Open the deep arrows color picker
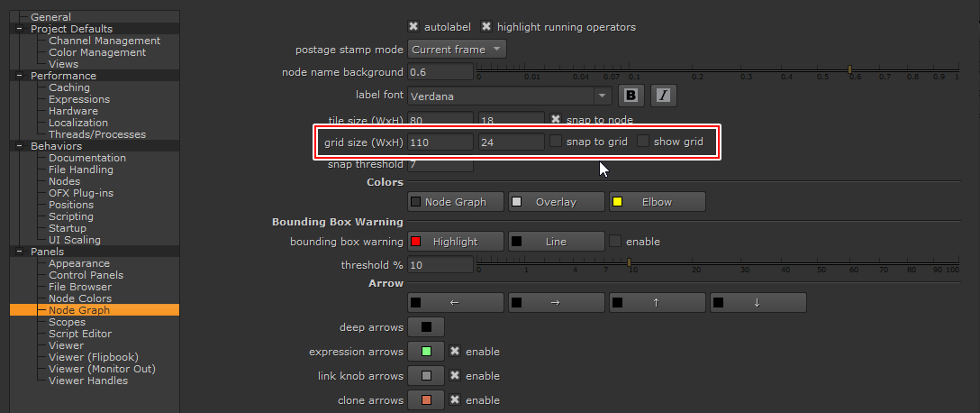Viewport: 980px width, 413px height. (426, 327)
